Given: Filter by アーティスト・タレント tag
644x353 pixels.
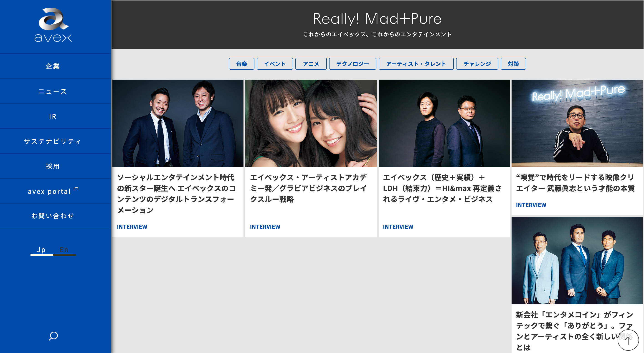Looking at the screenshot, I should pyautogui.click(x=416, y=64).
